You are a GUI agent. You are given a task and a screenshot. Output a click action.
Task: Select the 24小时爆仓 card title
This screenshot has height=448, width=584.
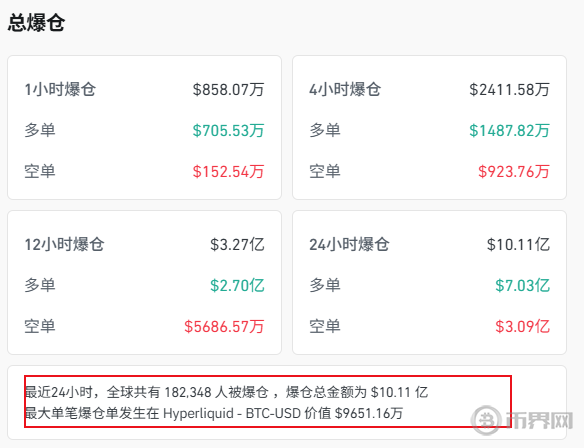[x=349, y=244]
